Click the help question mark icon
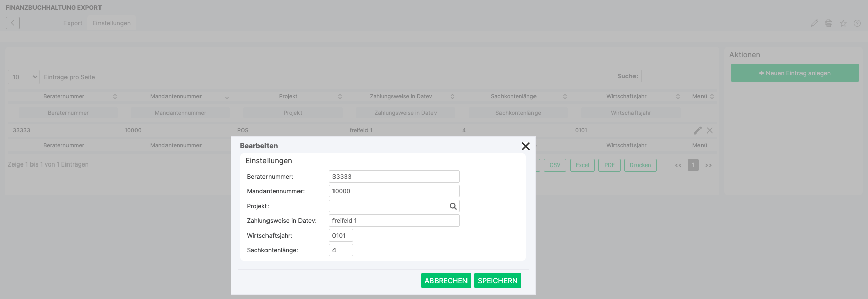 coord(857,23)
